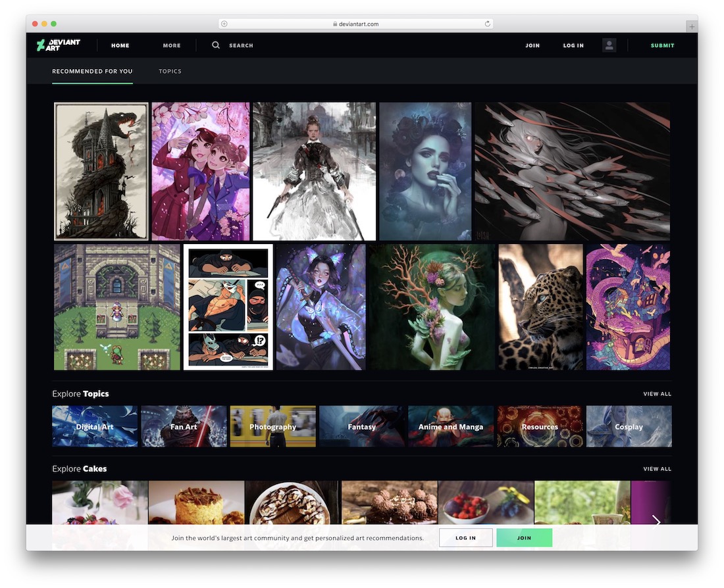Open the leopard photo thumbnail
The height and width of the screenshot is (588, 724).
(x=540, y=307)
